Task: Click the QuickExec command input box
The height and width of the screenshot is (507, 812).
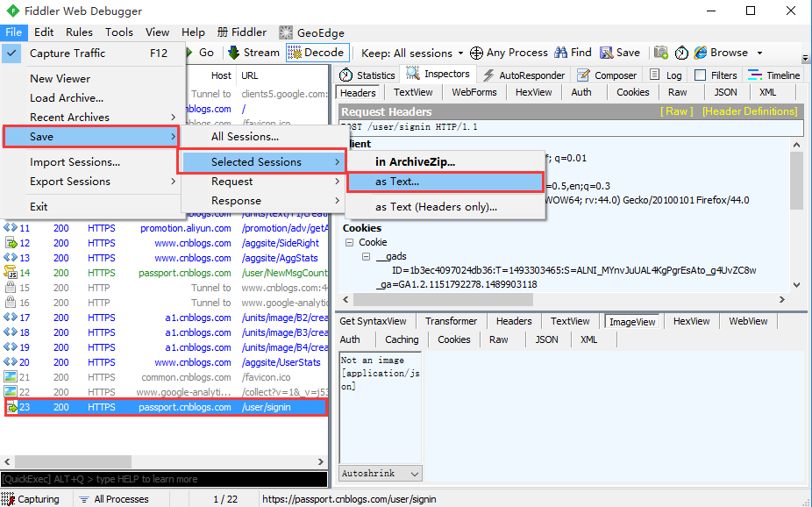Action: coord(164,479)
